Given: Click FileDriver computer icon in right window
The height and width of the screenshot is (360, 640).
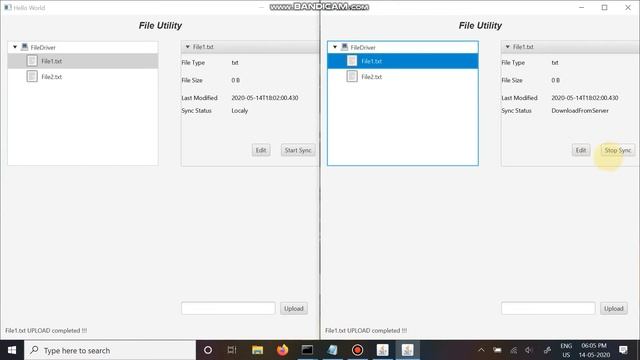Looking at the screenshot, I should pyautogui.click(x=344, y=47).
